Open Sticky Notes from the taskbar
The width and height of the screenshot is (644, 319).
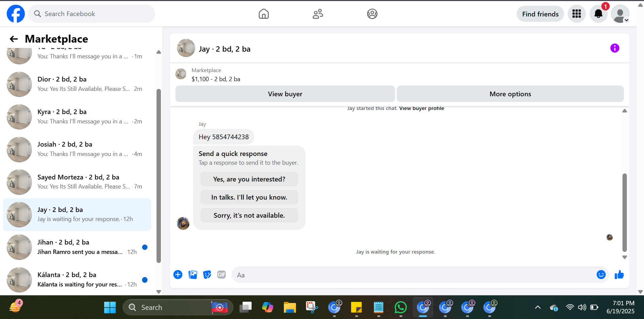(x=356, y=307)
